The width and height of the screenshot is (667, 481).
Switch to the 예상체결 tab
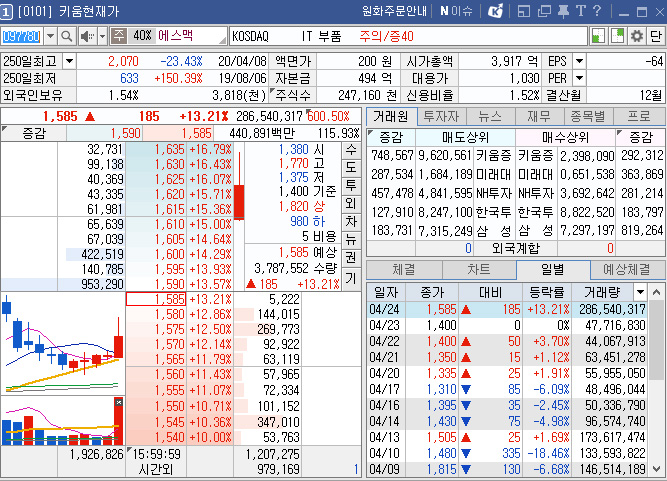click(627, 269)
